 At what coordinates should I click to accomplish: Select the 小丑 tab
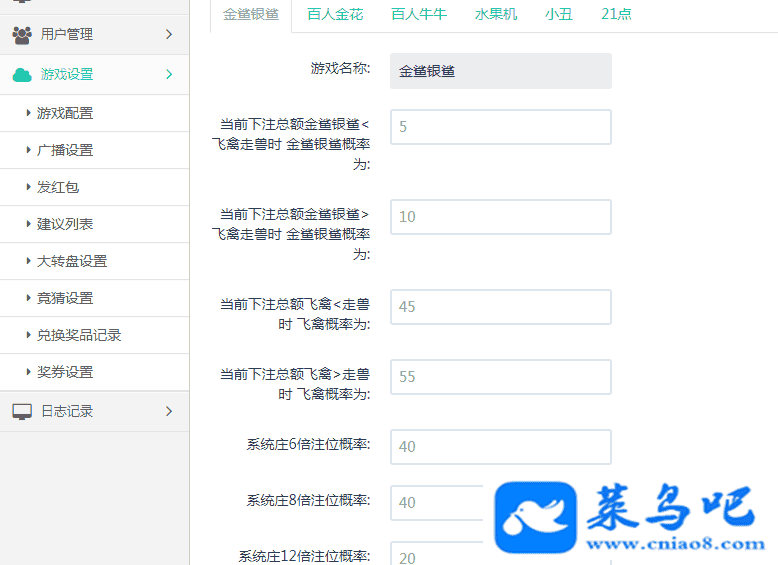pos(559,15)
